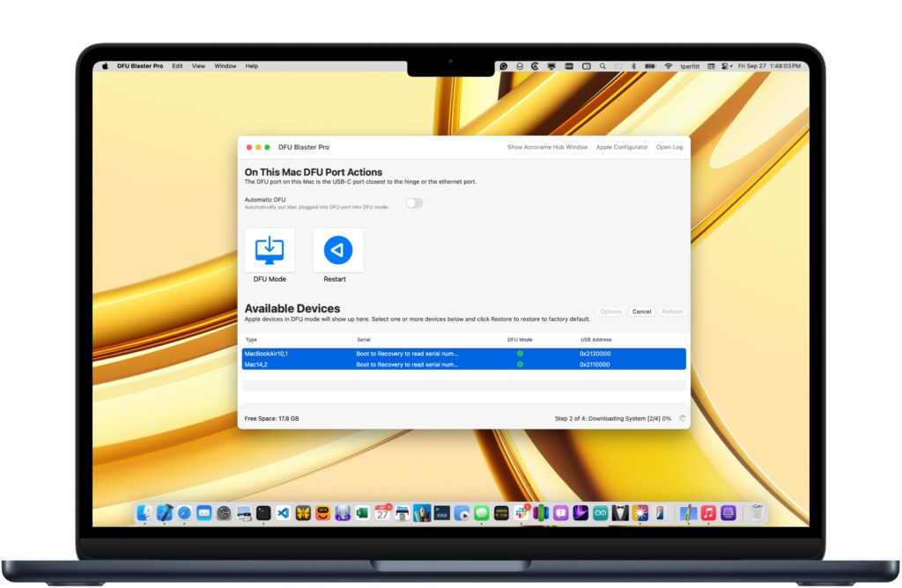Open Microsoft Excel from the Dock
Viewport: 902px width, 588px height.
coord(362,512)
